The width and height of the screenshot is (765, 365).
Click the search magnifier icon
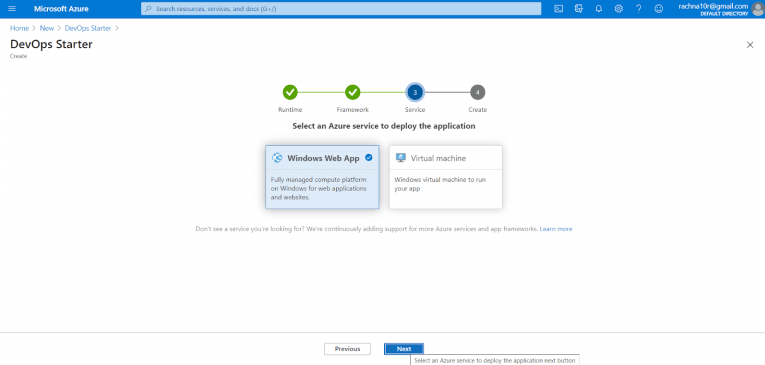(148, 9)
